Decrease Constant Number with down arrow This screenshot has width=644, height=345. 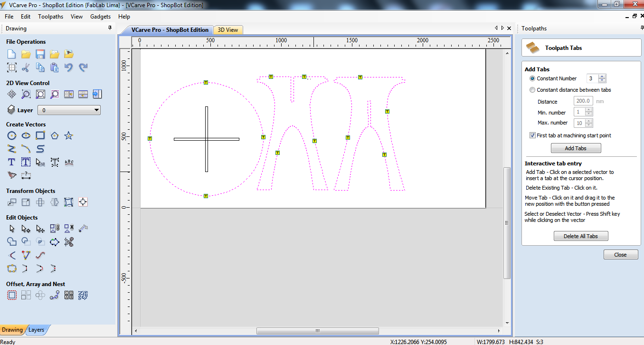tap(602, 81)
